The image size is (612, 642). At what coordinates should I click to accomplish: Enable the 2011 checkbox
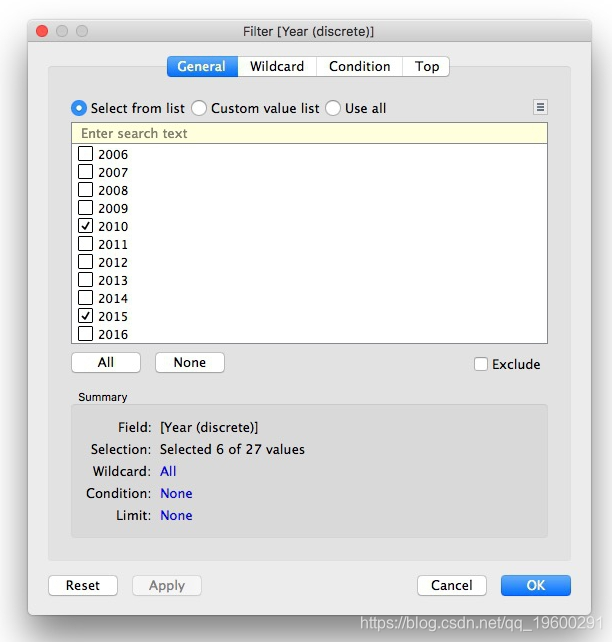pos(85,244)
